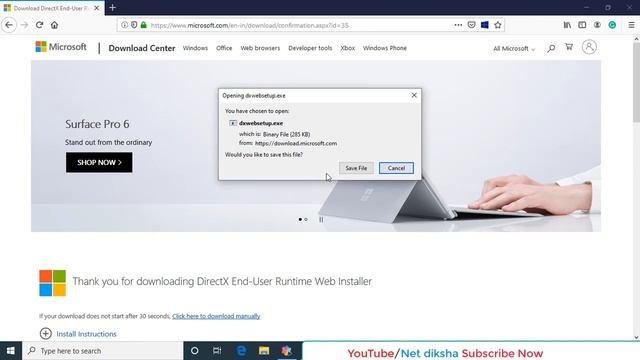Click the site search magnifier icon

[x=551, y=48]
